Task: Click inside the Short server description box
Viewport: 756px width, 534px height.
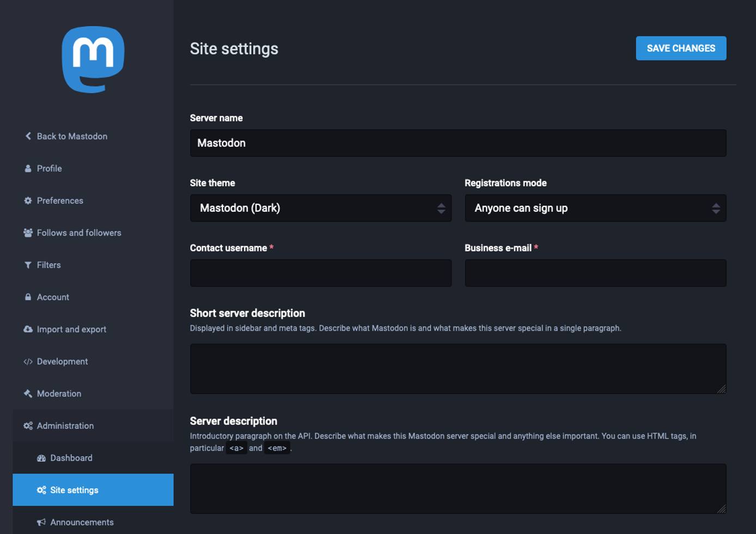Action: point(458,369)
